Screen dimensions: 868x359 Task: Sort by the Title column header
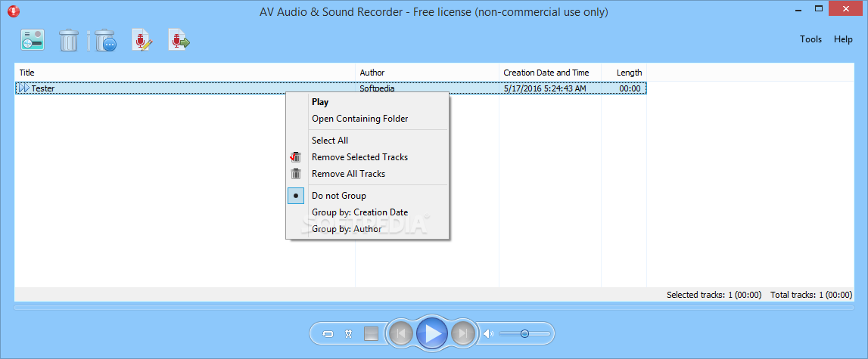click(x=185, y=73)
